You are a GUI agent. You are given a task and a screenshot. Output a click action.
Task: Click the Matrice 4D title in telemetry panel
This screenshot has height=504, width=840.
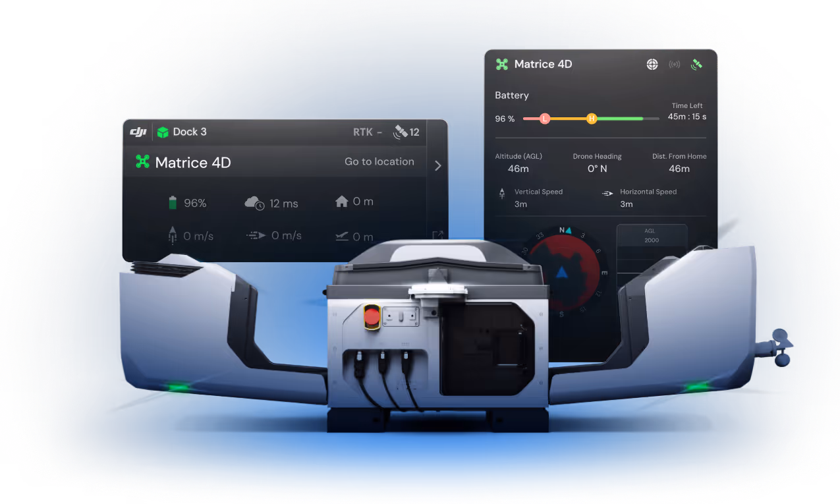coord(543,64)
